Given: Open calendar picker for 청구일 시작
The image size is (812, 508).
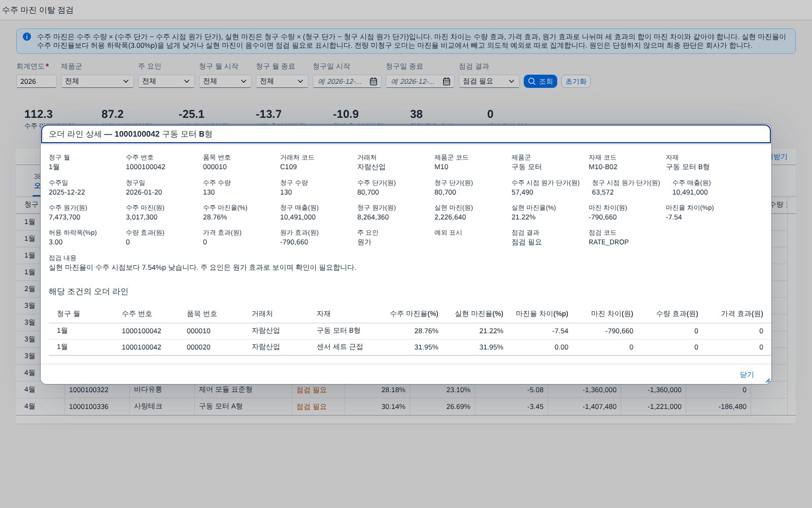Looking at the screenshot, I should pos(374,81).
